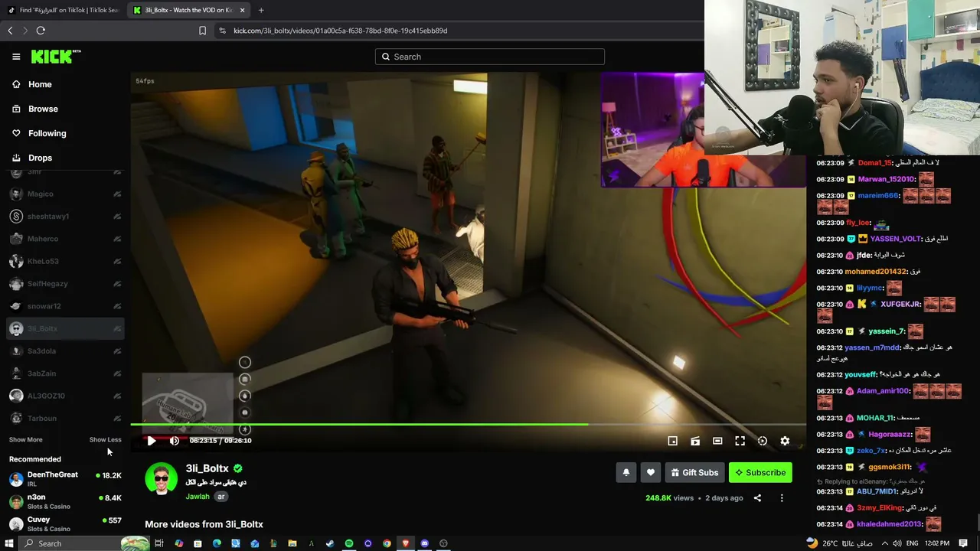Play the VOD video
Viewport: 980px width, 551px height.
152,441
